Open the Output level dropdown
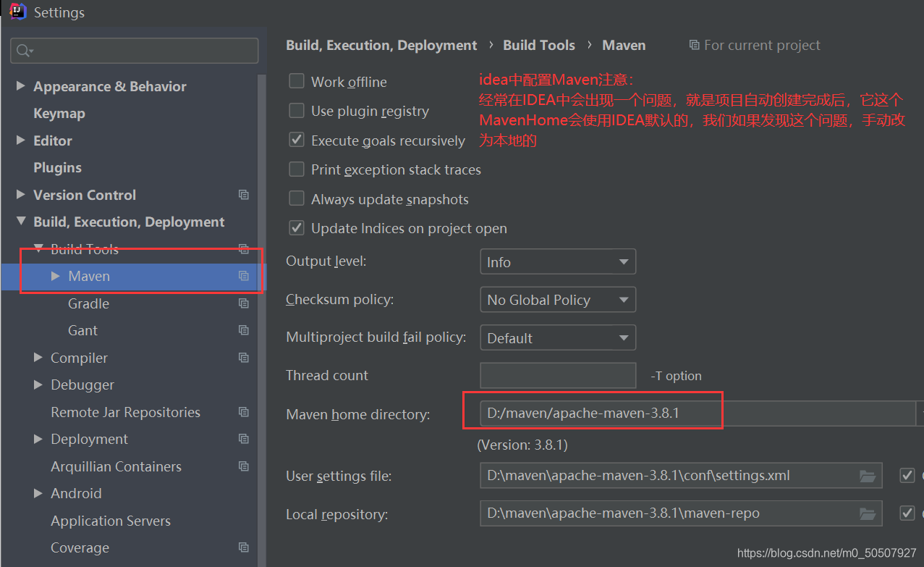924x567 pixels. point(558,262)
